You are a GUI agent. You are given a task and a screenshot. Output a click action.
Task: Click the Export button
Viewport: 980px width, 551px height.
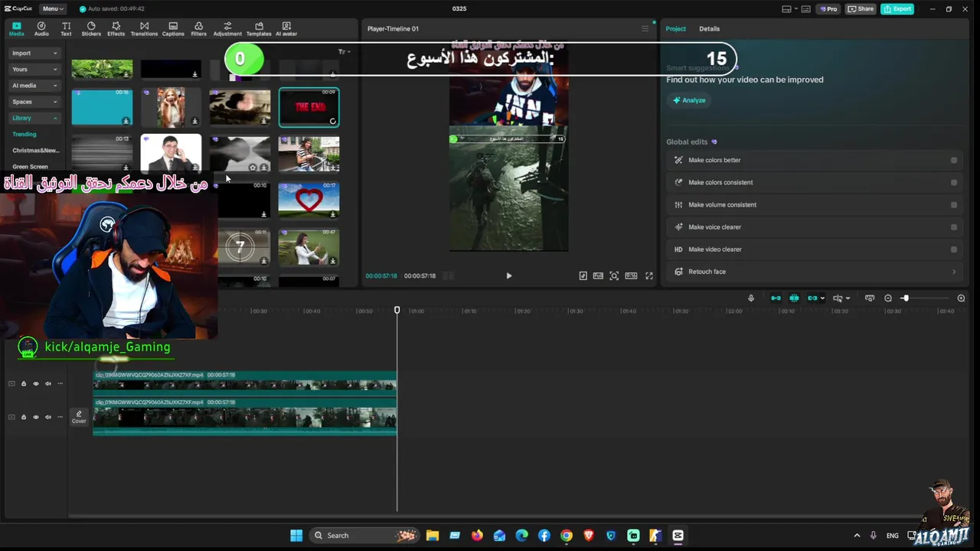click(897, 9)
